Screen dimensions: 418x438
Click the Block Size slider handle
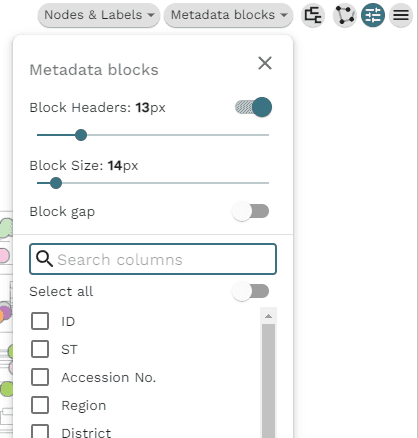click(56, 183)
